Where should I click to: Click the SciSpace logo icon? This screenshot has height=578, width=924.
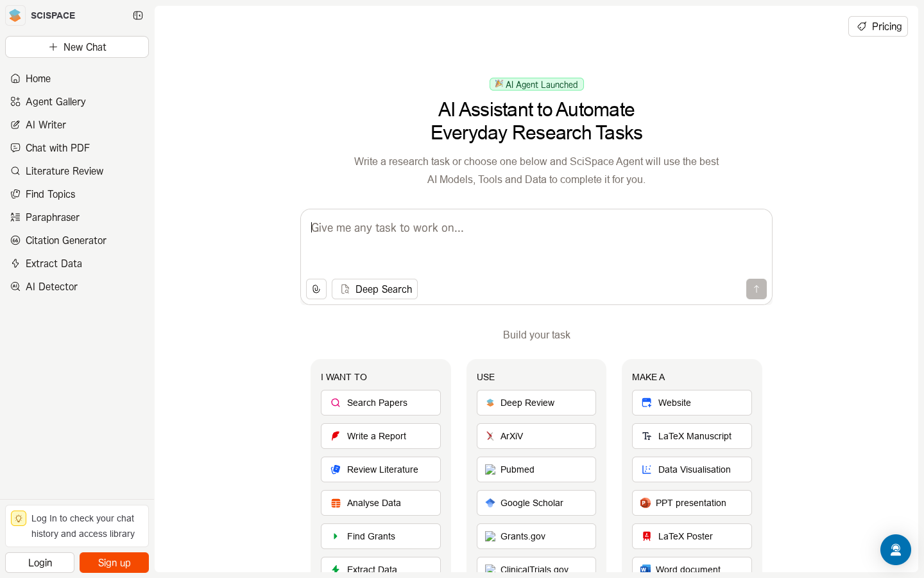15,15
